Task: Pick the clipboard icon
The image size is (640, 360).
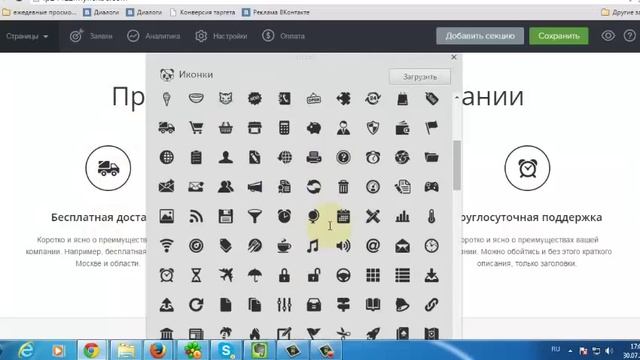Action: (196, 158)
